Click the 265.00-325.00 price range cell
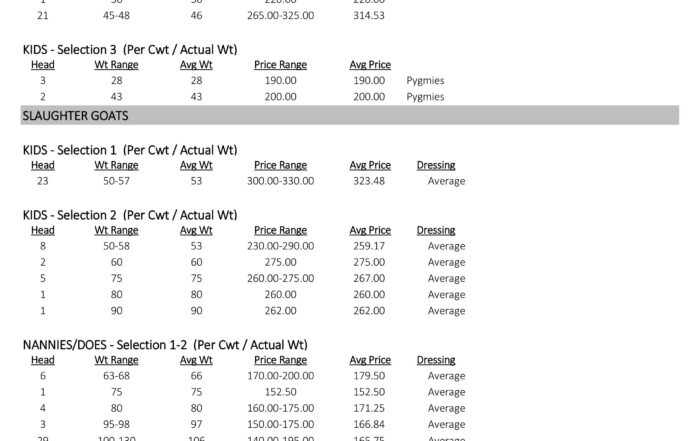Screen dimensions: 700x441 280,16
